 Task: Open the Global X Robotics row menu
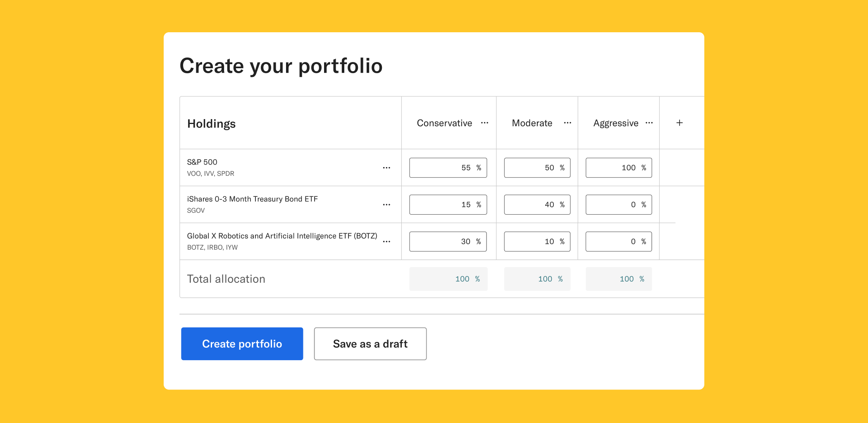click(386, 241)
